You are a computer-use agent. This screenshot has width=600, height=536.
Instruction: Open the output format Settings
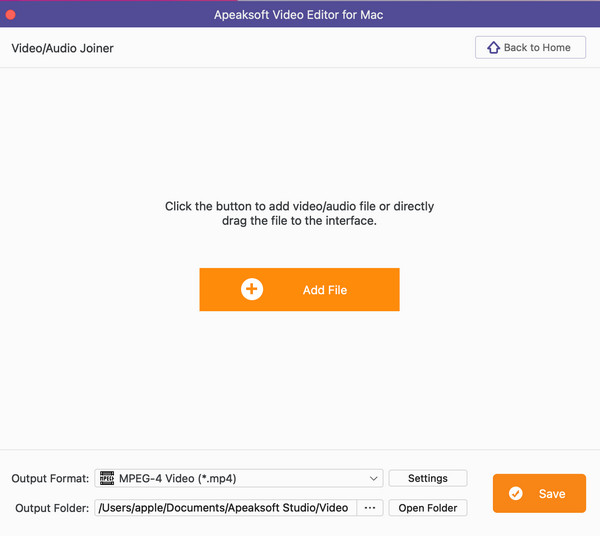click(428, 478)
